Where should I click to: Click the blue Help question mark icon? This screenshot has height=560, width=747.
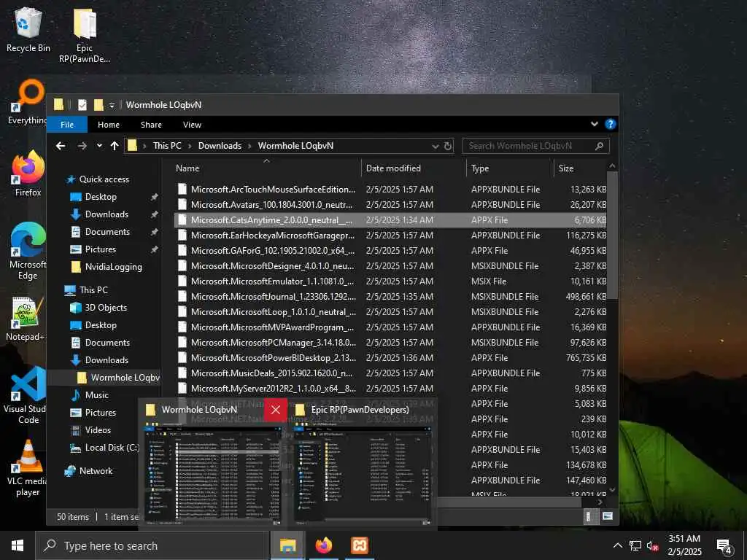[x=611, y=124]
